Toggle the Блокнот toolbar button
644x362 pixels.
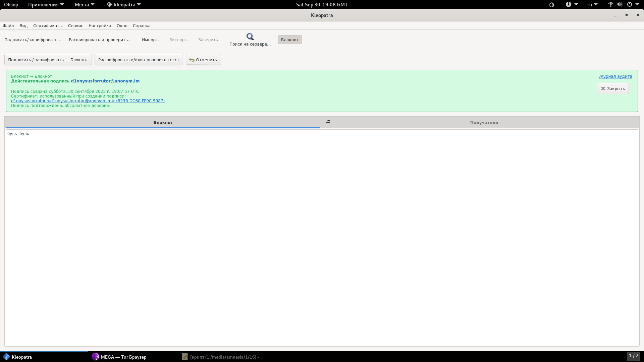(289, 40)
